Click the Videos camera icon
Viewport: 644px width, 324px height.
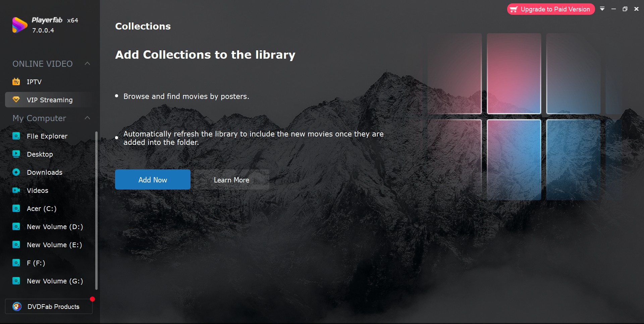16,190
